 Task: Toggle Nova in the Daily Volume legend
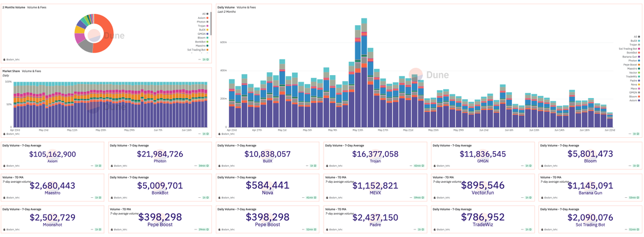coord(636,84)
